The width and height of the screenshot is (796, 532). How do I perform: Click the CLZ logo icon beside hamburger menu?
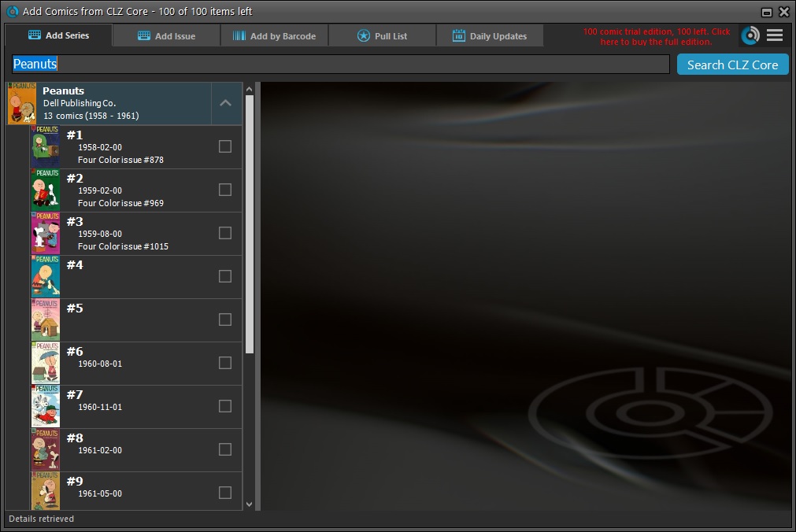click(750, 35)
